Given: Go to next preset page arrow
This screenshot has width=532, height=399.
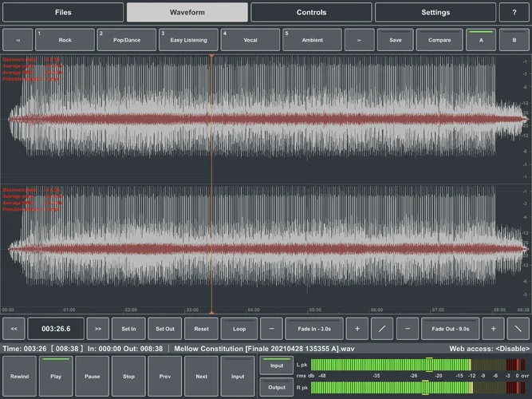Looking at the screenshot, I should coord(359,40).
